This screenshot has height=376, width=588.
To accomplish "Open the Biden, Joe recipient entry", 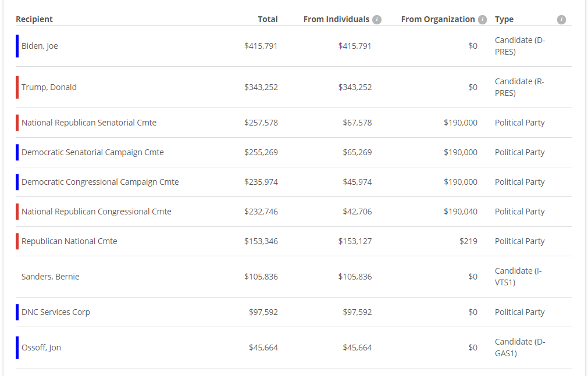I will click(40, 46).
